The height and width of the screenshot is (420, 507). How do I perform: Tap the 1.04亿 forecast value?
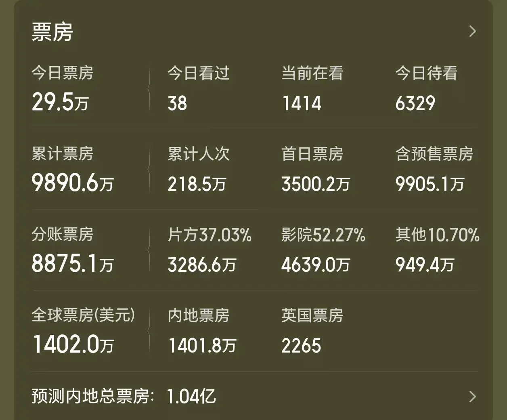coord(191,397)
